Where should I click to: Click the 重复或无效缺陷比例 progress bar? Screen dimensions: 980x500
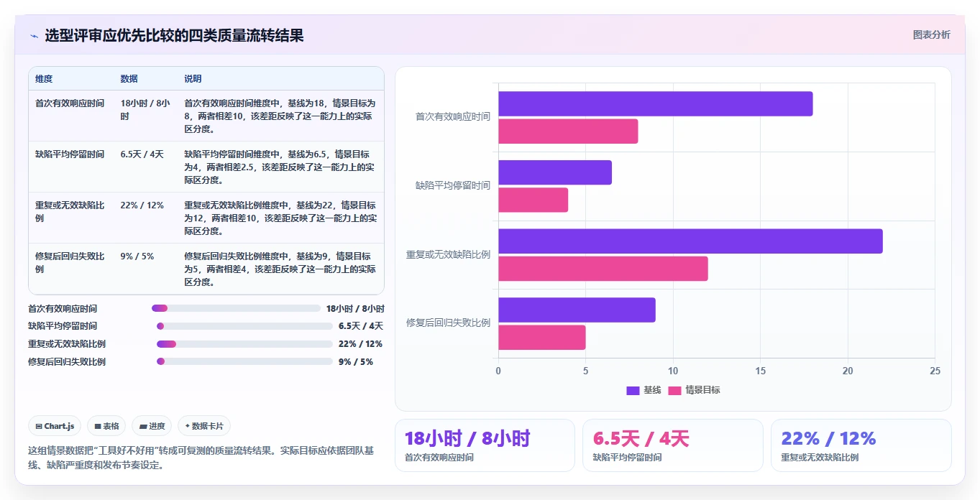click(x=244, y=344)
